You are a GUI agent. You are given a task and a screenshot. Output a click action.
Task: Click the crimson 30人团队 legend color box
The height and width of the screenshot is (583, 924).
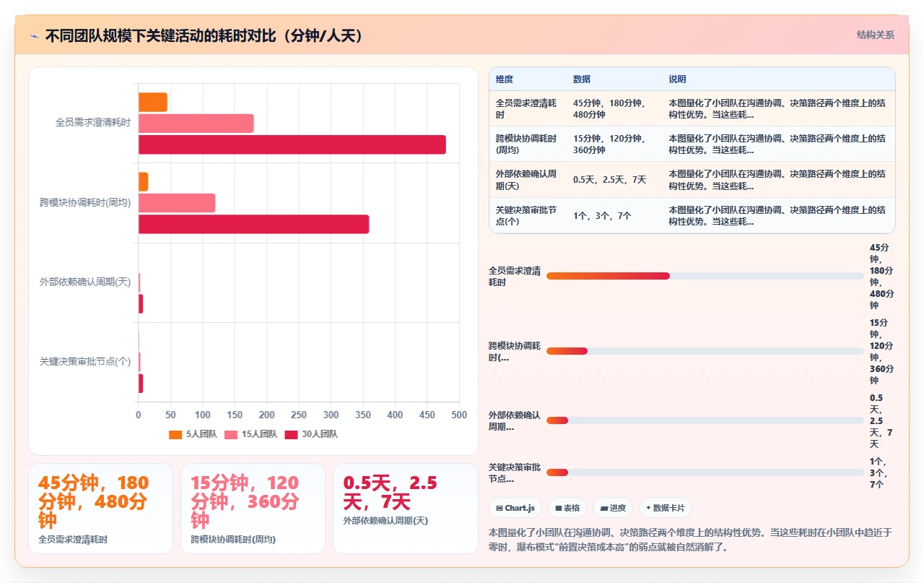[292, 434]
